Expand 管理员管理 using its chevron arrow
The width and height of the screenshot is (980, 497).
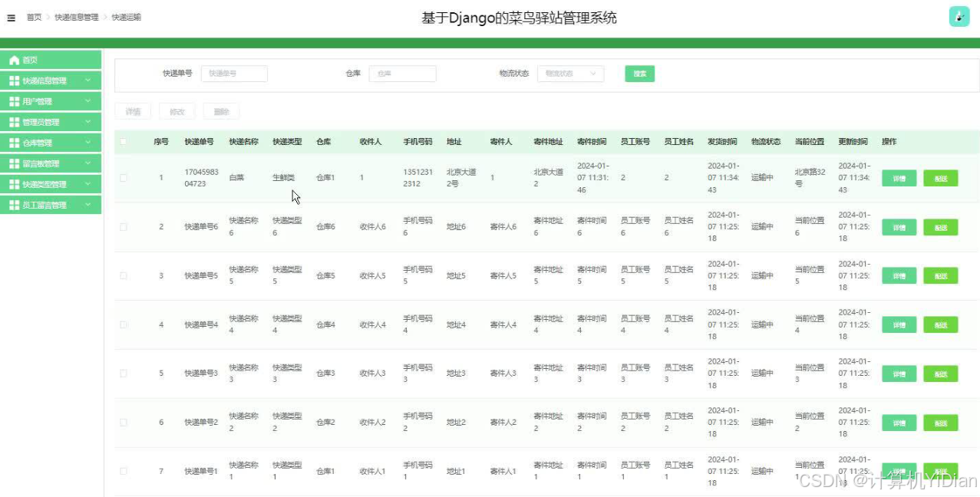pos(88,122)
